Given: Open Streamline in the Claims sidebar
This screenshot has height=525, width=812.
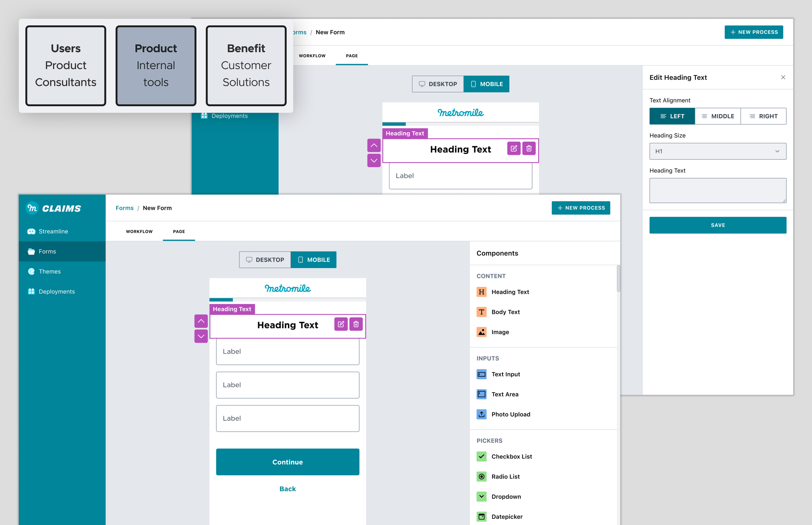Looking at the screenshot, I should [53, 232].
